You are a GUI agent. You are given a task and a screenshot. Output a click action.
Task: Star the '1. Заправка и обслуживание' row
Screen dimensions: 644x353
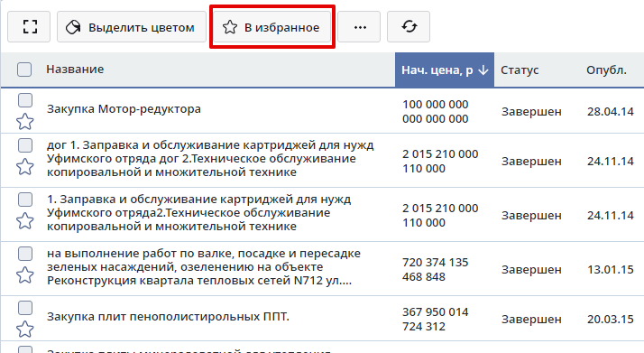(x=25, y=220)
